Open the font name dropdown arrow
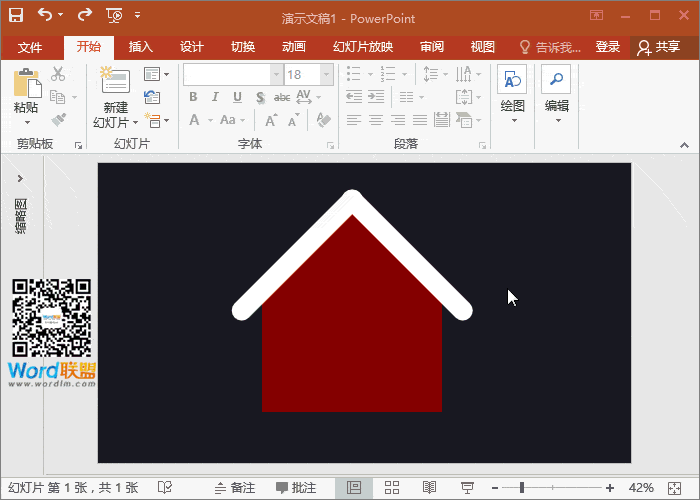This screenshot has width=700, height=500. 276,75
